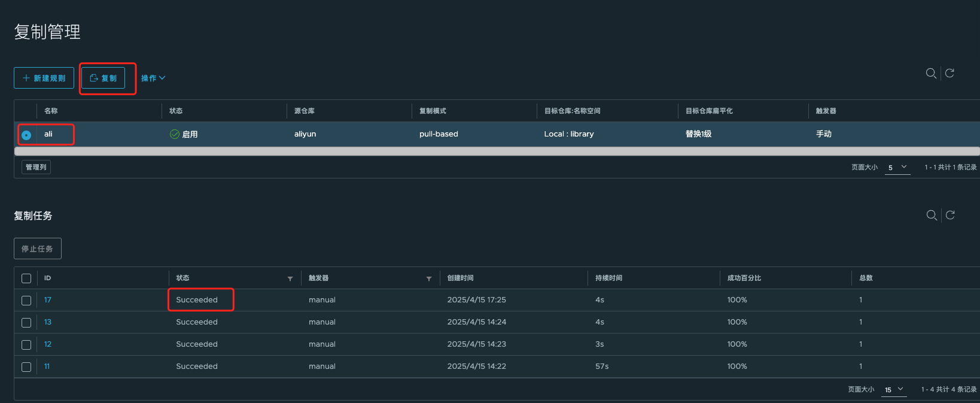Viewport: 980px width, 403px height.
Task: Click the rules table horizontal scrollbar
Action: click(x=497, y=151)
